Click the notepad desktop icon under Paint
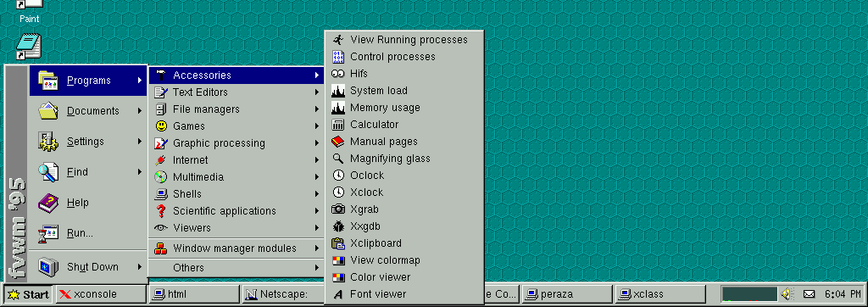Viewport: 868px width, 307px height. coord(29,47)
